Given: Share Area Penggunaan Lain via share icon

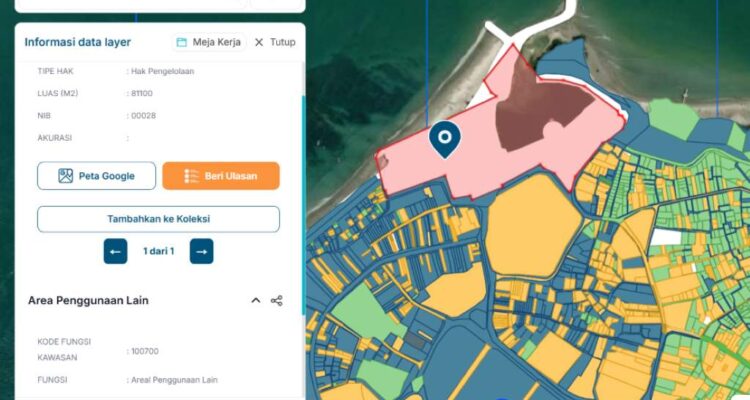Looking at the screenshot, I should 276,300.
